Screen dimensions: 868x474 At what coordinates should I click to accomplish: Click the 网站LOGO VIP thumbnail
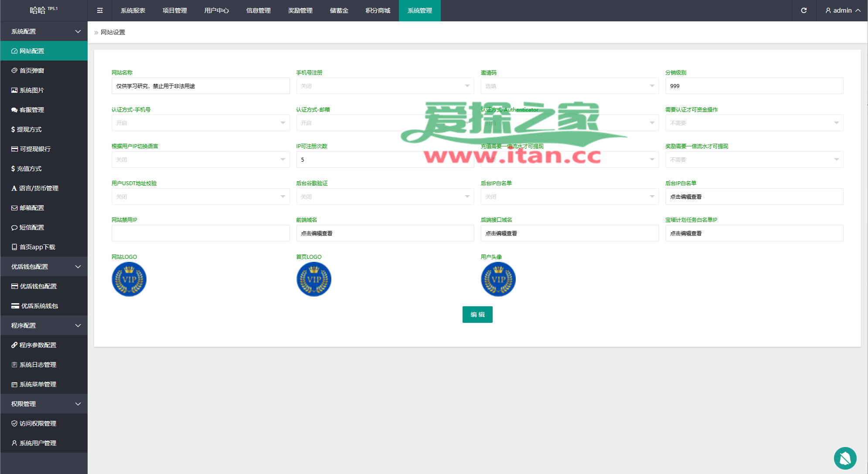click(129, 279)
